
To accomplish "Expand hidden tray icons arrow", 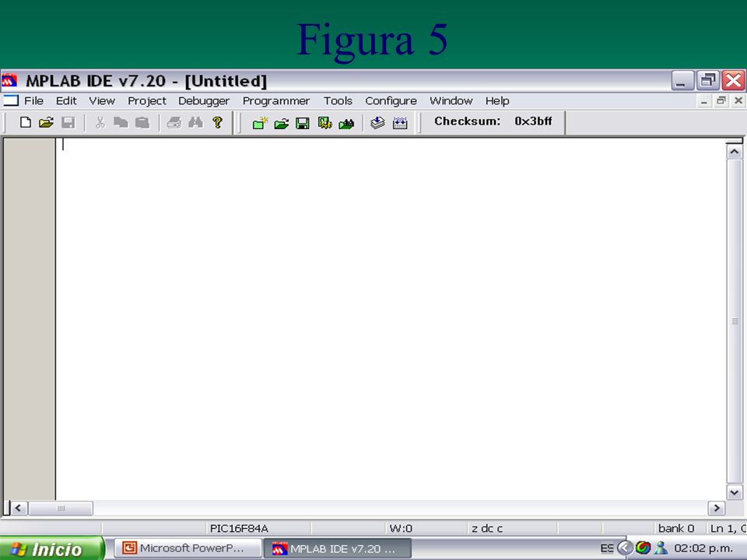I will [625, 548].
